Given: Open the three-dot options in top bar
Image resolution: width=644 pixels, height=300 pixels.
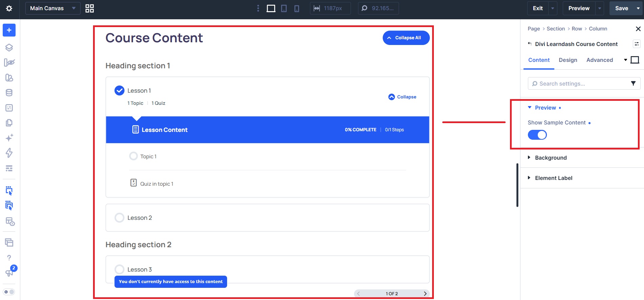Looking at the screenshot, I should (258, 8).
